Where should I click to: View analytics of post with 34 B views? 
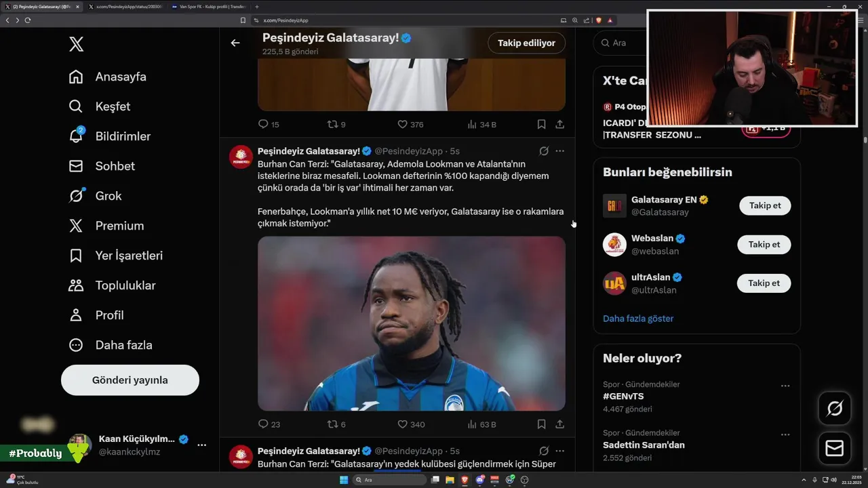tap(481, 124)
